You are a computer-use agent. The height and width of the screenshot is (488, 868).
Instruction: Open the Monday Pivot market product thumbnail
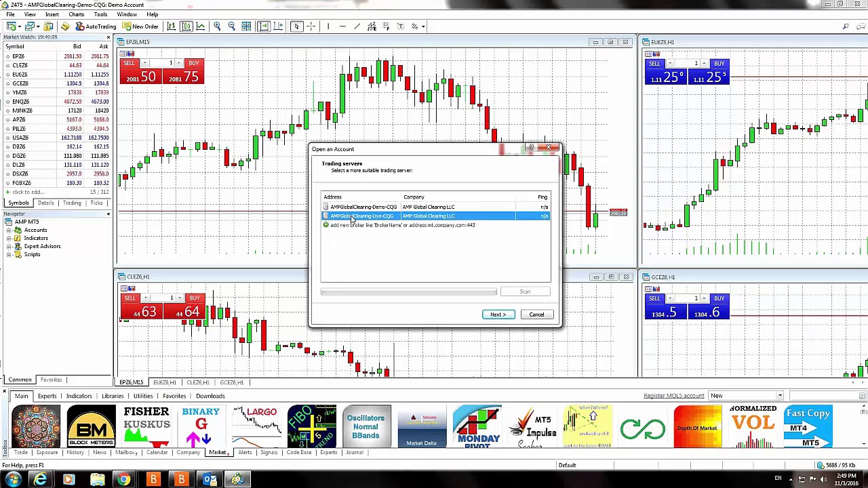point(477,426)
